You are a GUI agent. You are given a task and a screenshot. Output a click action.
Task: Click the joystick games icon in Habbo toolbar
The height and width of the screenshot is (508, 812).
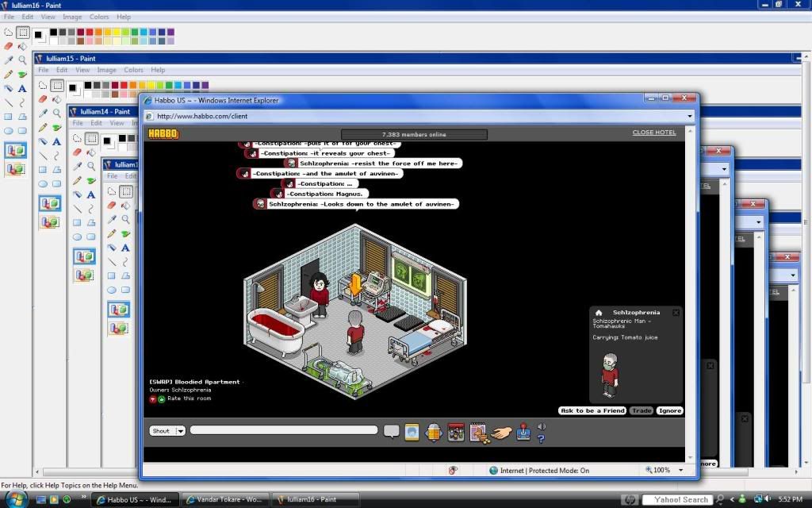pos(524,433)
